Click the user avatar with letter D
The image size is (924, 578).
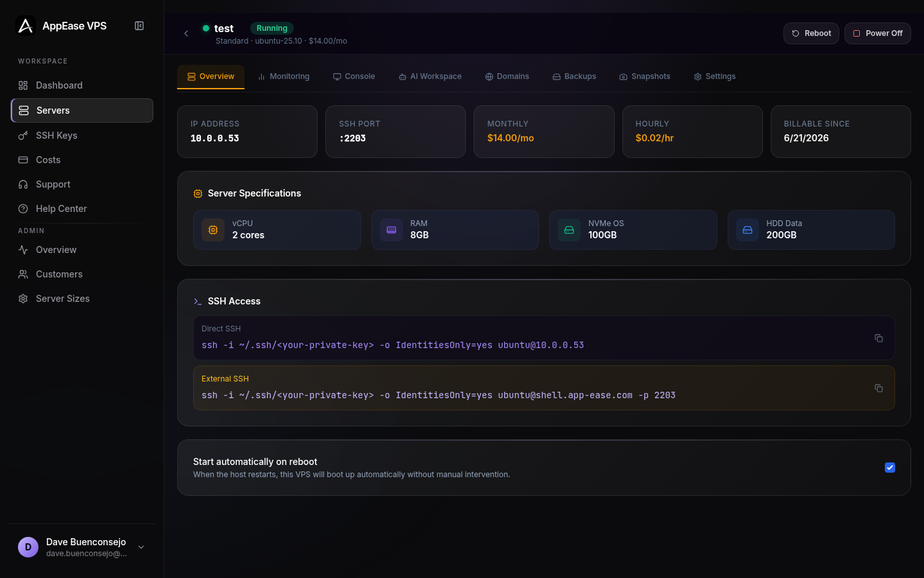[x=28, y=547]
